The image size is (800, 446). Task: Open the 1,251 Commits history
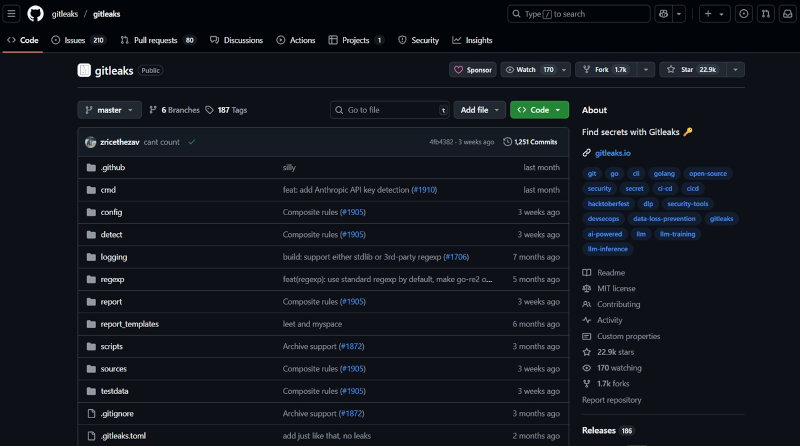point(530,142)
